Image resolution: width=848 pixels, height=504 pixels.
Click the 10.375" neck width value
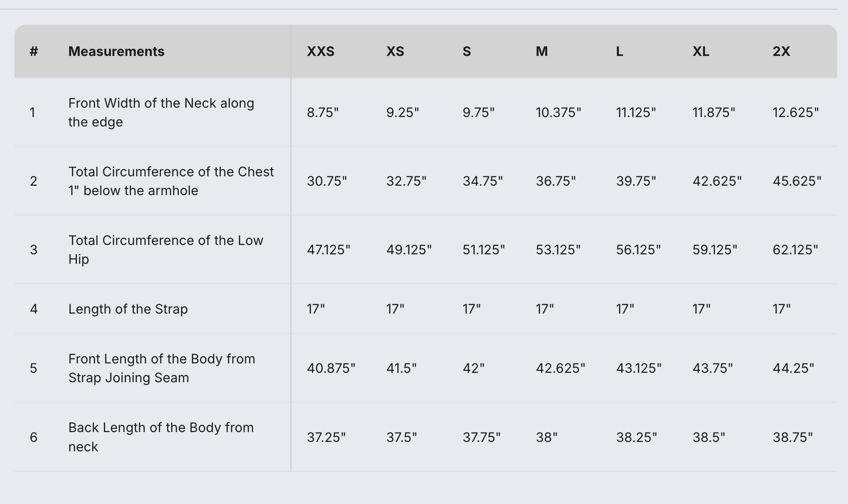(x=558, y=113)
